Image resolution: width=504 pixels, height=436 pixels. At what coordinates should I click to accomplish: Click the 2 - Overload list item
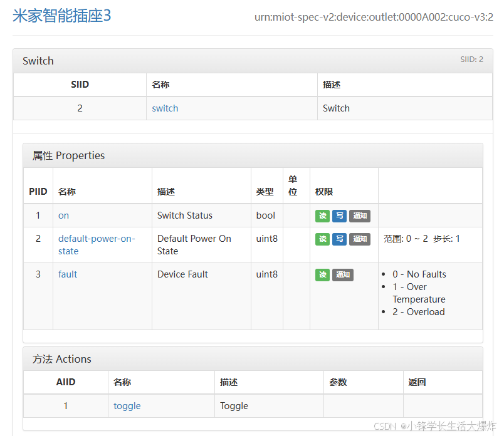(x=419, y=312)
